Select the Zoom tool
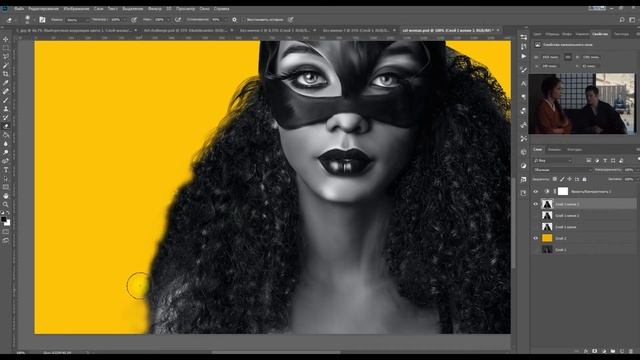 click(6, 204)
